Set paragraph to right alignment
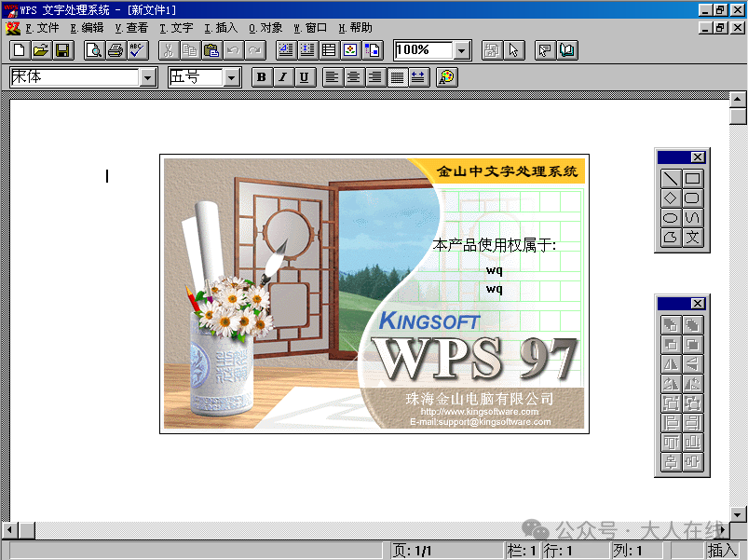 tap(376, 77)
